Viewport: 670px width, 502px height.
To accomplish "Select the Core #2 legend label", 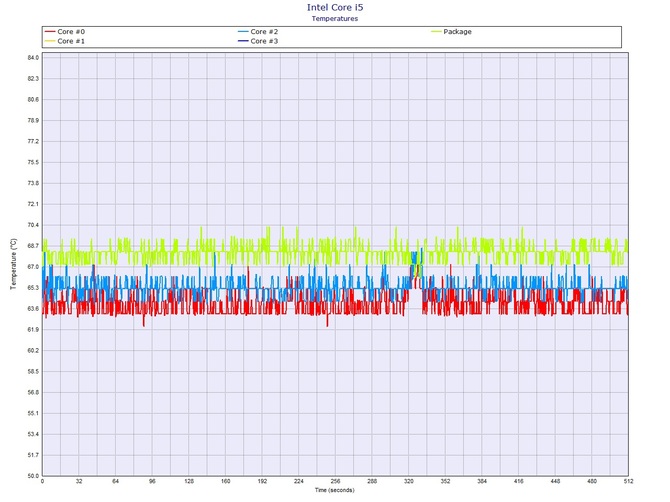I will (x=263, y=32).
